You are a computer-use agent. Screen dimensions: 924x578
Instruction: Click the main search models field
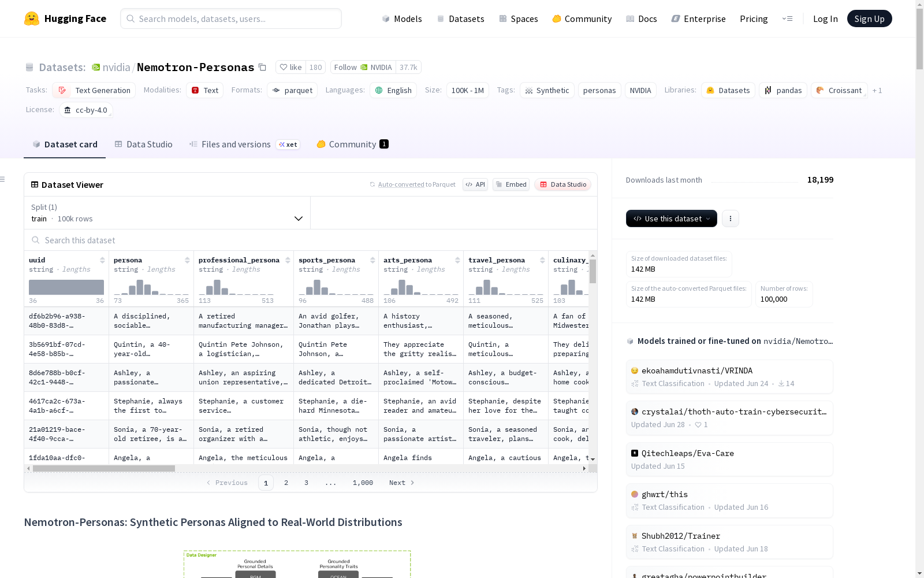pyautogui.click(x=231, y=18)
